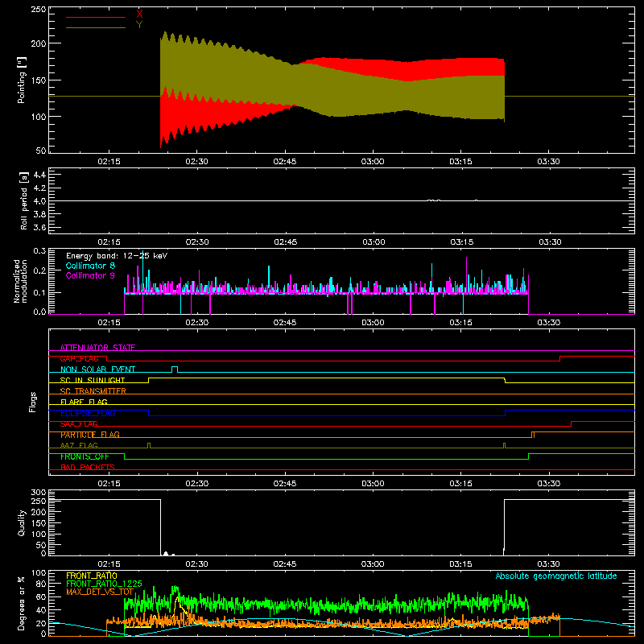This screenshot has width=644, height=644.
Task: Click the ATTENUATOR_STATE flag label
Action: tap(97, 348)
